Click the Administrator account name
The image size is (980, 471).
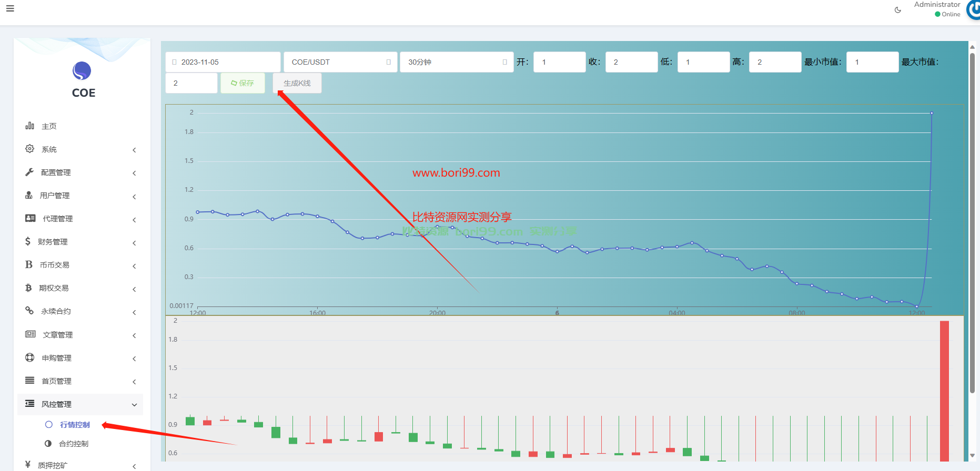point(937,4)
